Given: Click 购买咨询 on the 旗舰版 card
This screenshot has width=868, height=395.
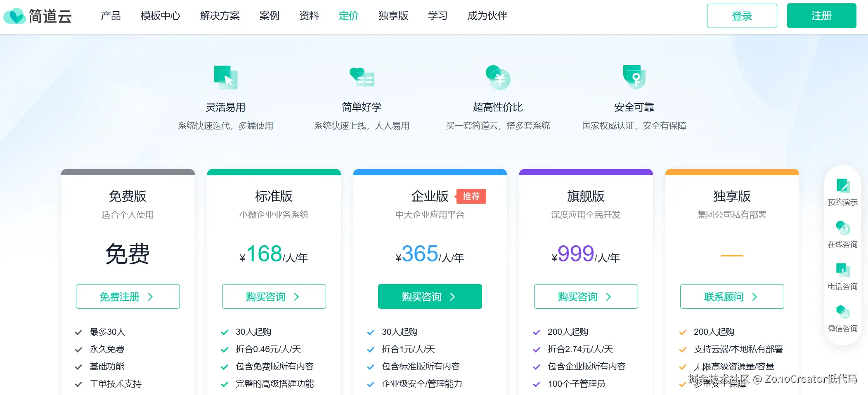Looking at the screenshot, I should tap(586, 296).
